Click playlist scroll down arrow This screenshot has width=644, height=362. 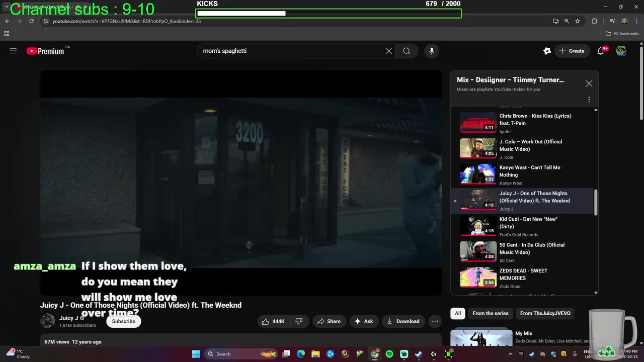coord(596,293)
